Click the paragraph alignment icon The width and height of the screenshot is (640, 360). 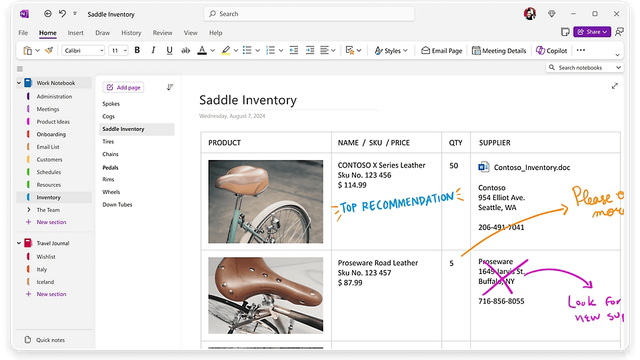(324, 50)
